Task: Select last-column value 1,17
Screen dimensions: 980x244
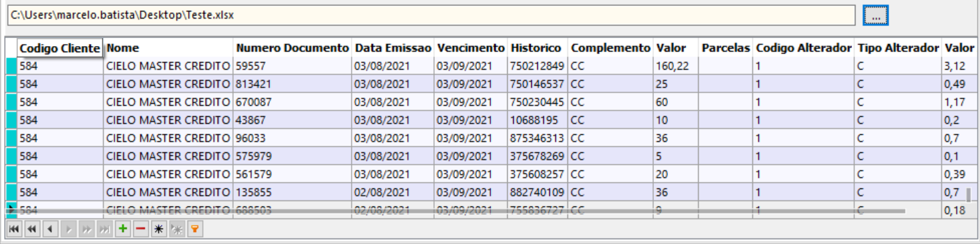Action: coord(959,102)
